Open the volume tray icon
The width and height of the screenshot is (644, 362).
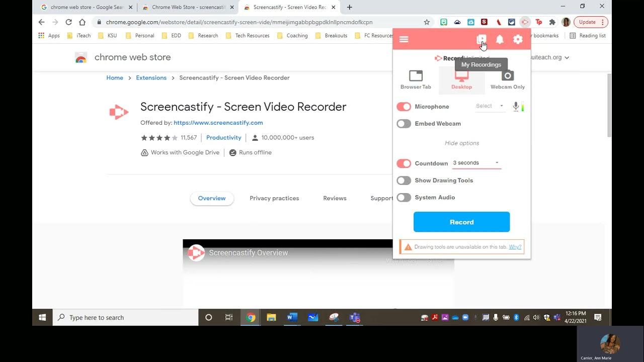pos(536,318)
